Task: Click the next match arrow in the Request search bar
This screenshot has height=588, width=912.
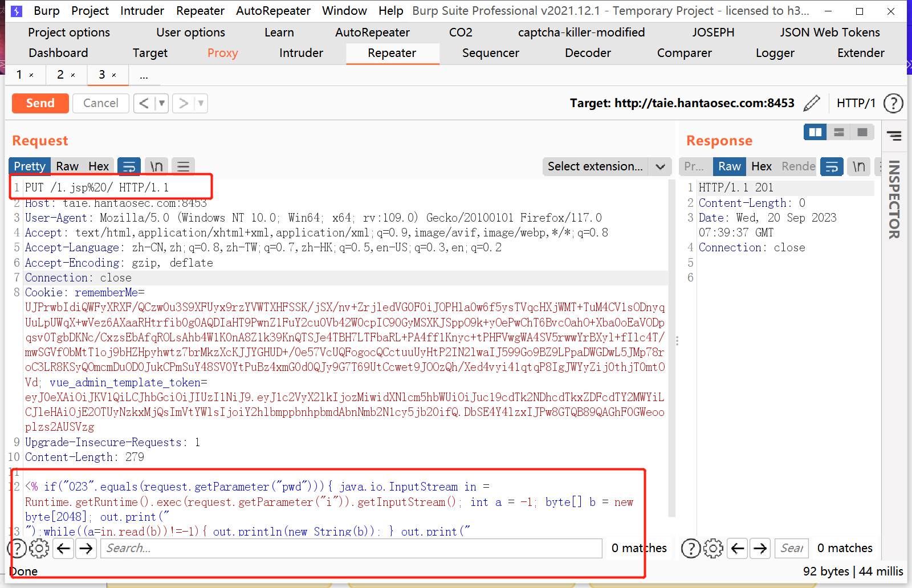Action: click(x=85, y=548)
